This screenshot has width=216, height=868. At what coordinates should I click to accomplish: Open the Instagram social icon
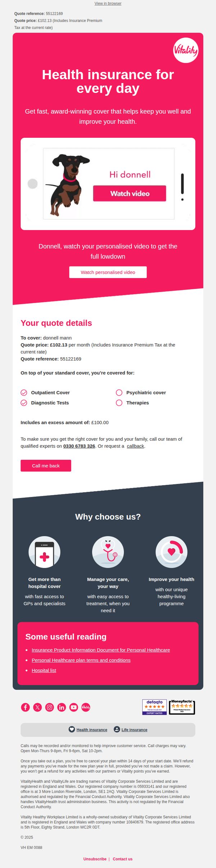coord(50,707)
